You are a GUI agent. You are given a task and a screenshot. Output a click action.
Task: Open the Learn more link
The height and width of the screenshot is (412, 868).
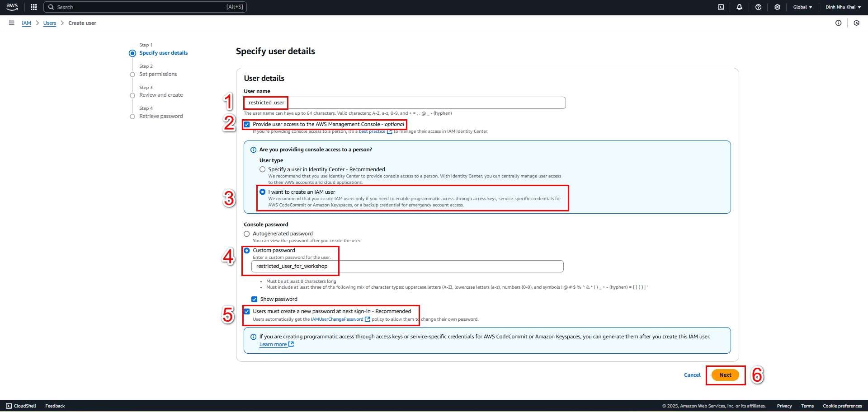click(273, 344)
